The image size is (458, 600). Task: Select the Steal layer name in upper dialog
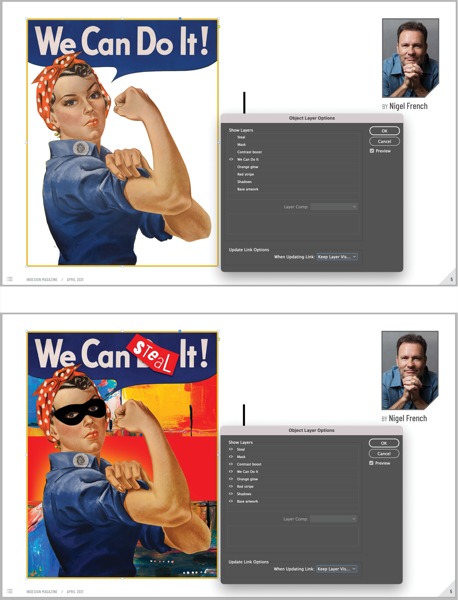(241, 137)
